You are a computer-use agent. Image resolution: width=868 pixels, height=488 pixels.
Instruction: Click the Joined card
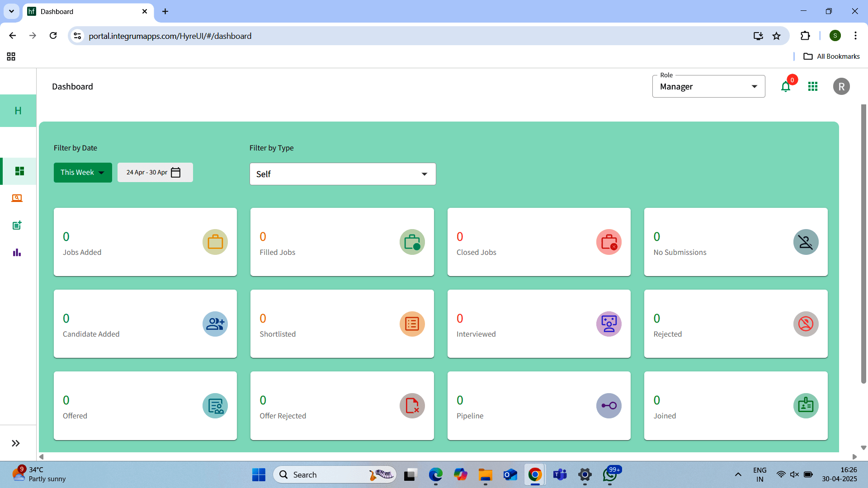[736, 406]
